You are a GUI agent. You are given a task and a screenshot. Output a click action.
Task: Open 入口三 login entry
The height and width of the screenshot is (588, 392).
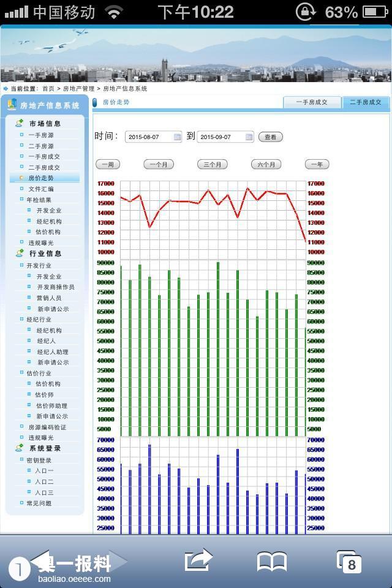pyautogui.click(x=44, y=492)
